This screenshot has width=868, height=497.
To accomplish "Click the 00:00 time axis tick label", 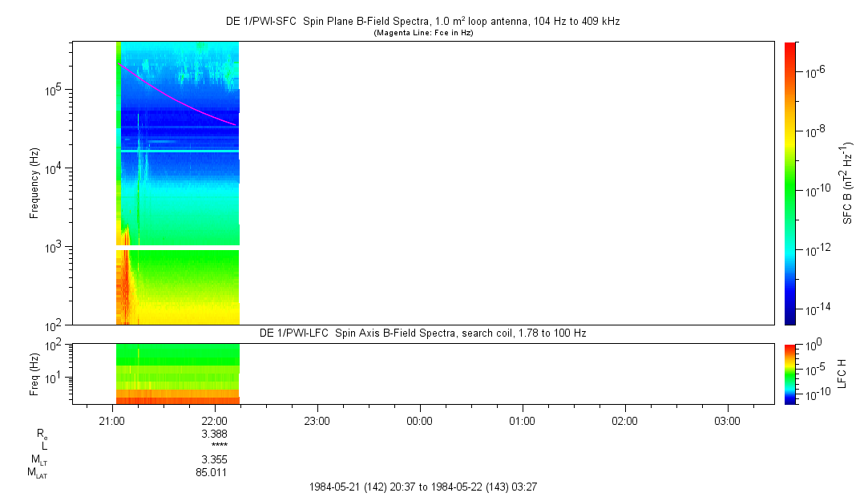I will [419, 420].
